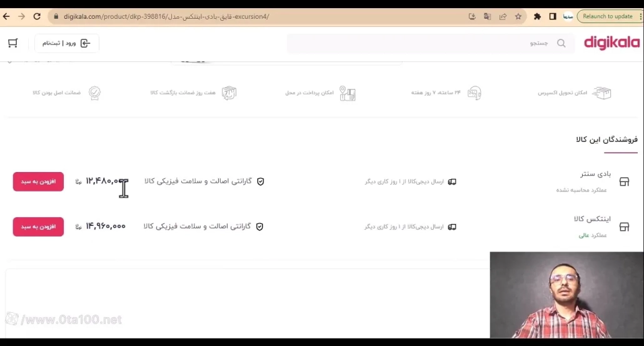Open the digikala logo home link

coord(611,43)
